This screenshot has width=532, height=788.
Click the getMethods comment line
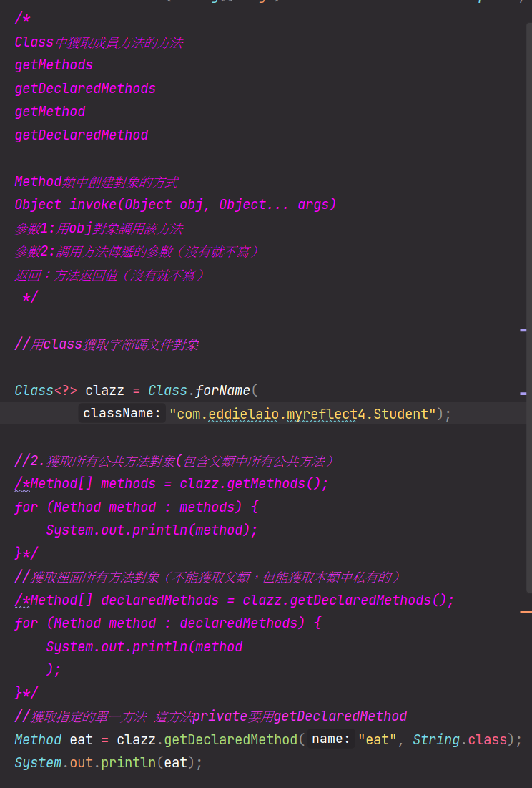tap(54, 65)
